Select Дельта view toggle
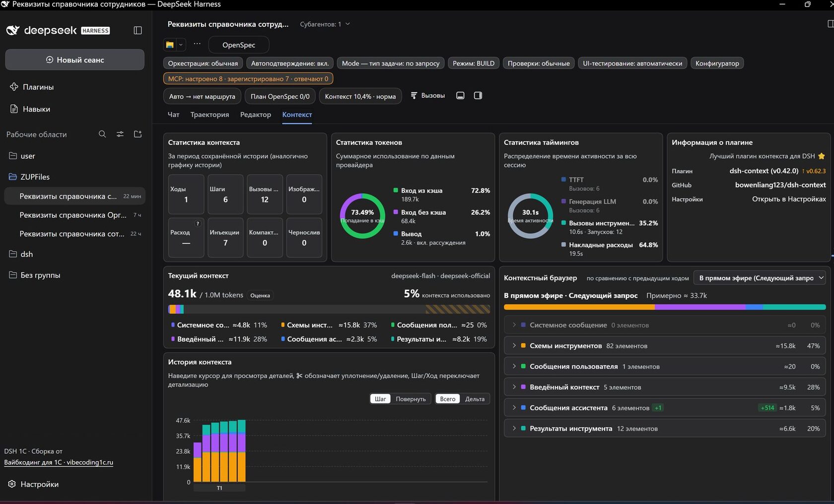The width and height of the screenshot is (834, 504). pos(475,399)
